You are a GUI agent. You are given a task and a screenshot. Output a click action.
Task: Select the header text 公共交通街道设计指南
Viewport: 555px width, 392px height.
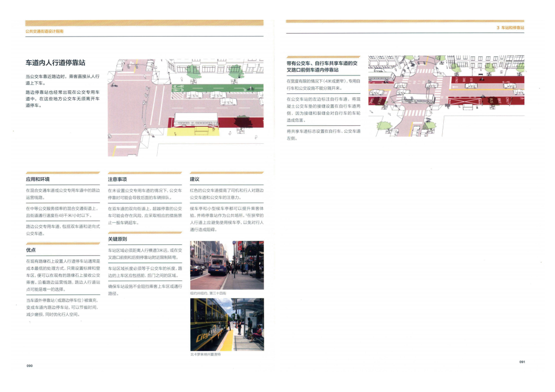(x=44, y=31)
